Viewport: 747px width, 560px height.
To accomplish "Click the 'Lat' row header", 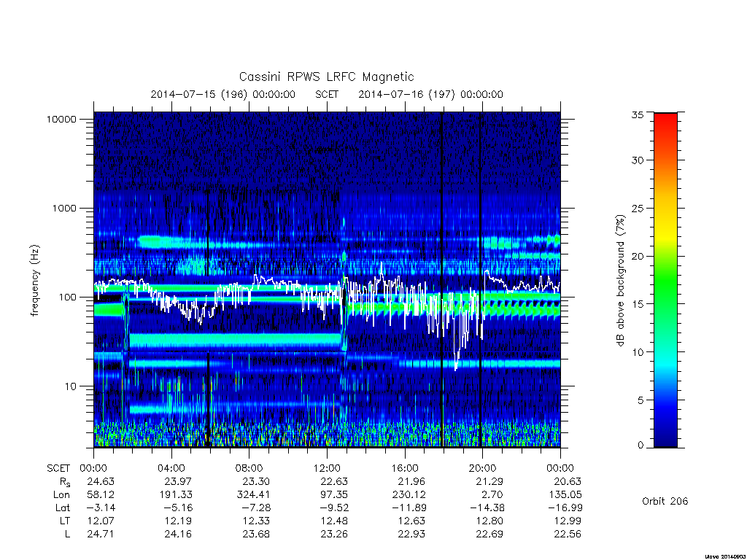I will tap(63, 508).
